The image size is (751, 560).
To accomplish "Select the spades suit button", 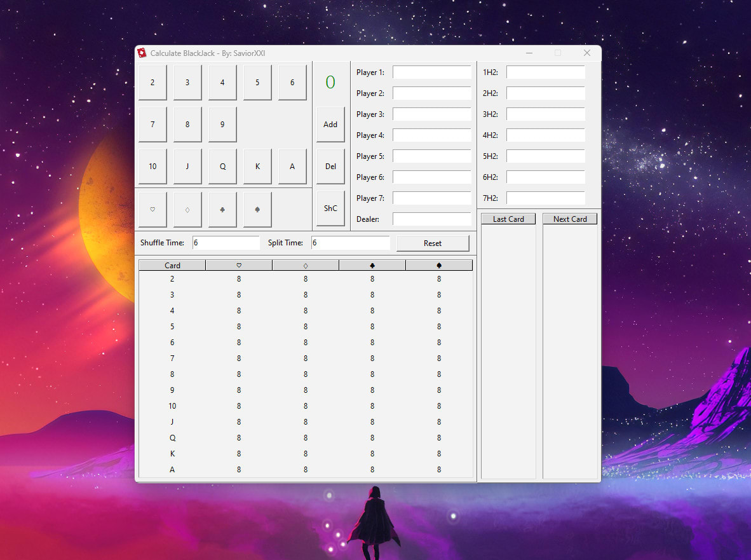I will pyautogui.click(x=257, y=209).
